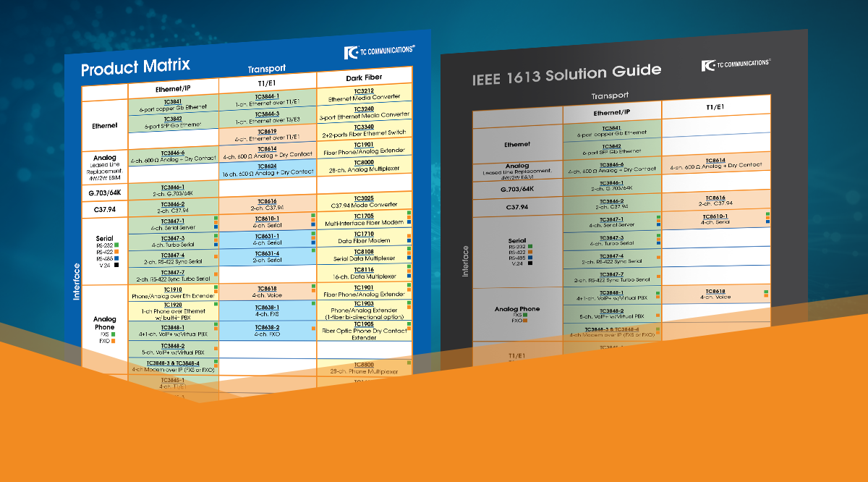
Task: Click TC3846-6 cell in IEEE 1613 guide
Action: 611,168
